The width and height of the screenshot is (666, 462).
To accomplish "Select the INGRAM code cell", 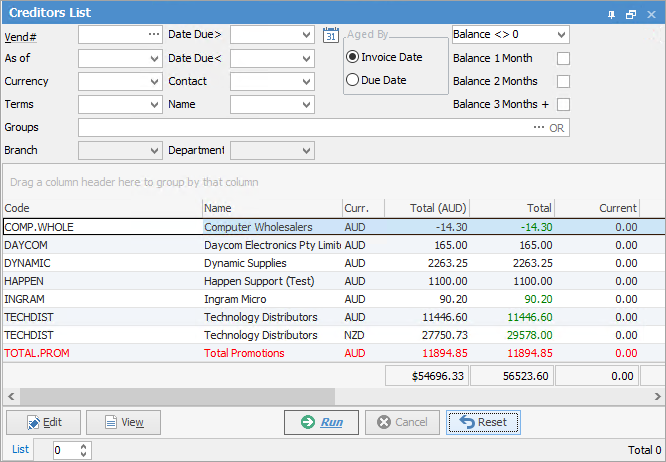I will pos(102,299).
